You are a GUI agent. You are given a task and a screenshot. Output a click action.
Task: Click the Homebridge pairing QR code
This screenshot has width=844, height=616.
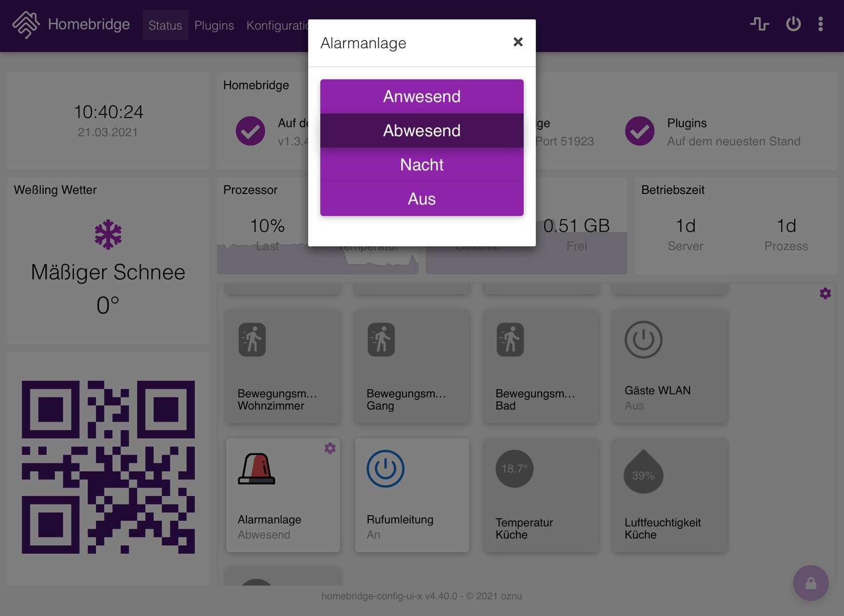pyautogui.click(x=108, y=467)
